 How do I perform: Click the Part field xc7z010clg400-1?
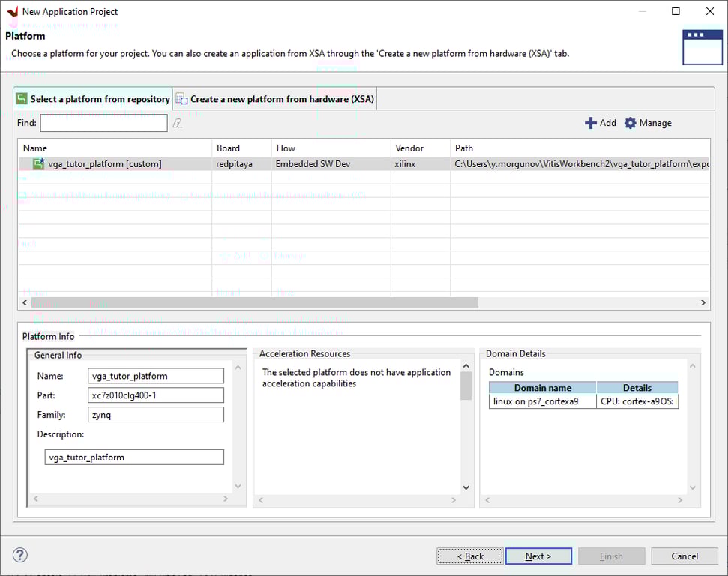click(x=155, y=395)
